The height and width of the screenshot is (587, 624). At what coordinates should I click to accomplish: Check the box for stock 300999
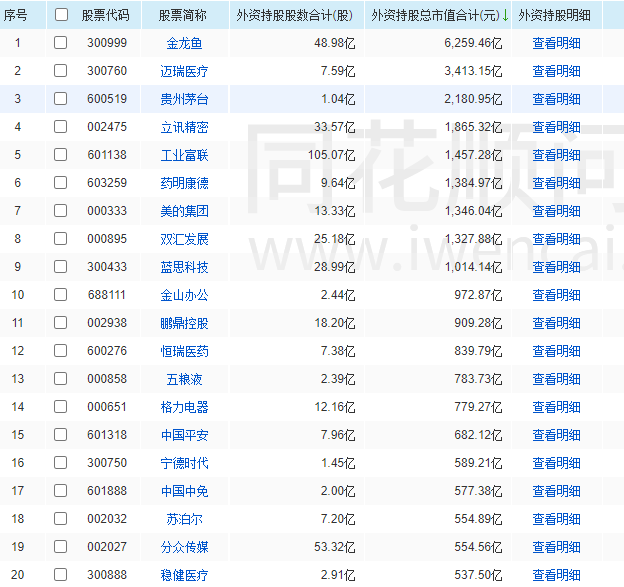(61, 43)
